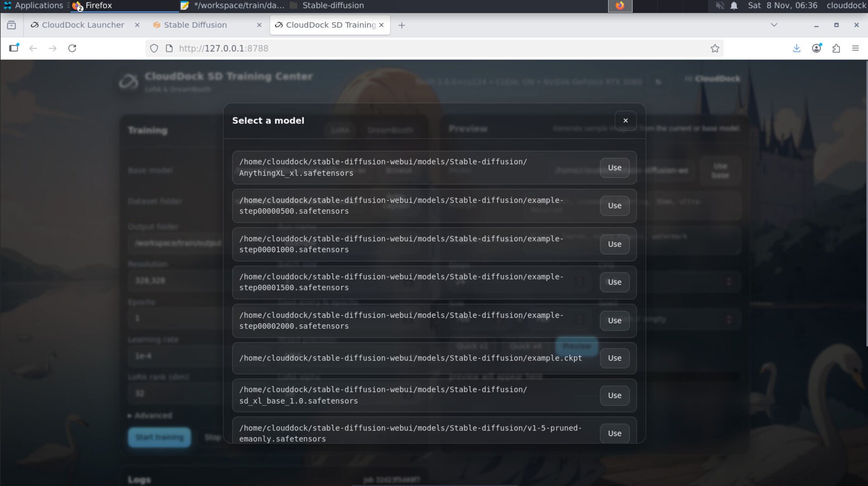The width and height of the screenshot is (868, 486).
Task: Open the Applications menu
Action: point(34,5)
